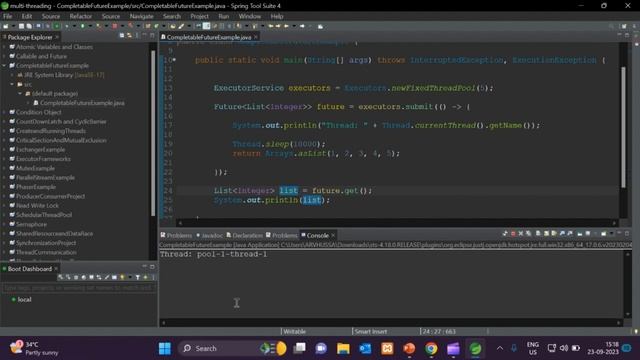This screenshot has width=640, height=360.
Task: Click the Task View taskbar icon
Action: tap(299, 349)
